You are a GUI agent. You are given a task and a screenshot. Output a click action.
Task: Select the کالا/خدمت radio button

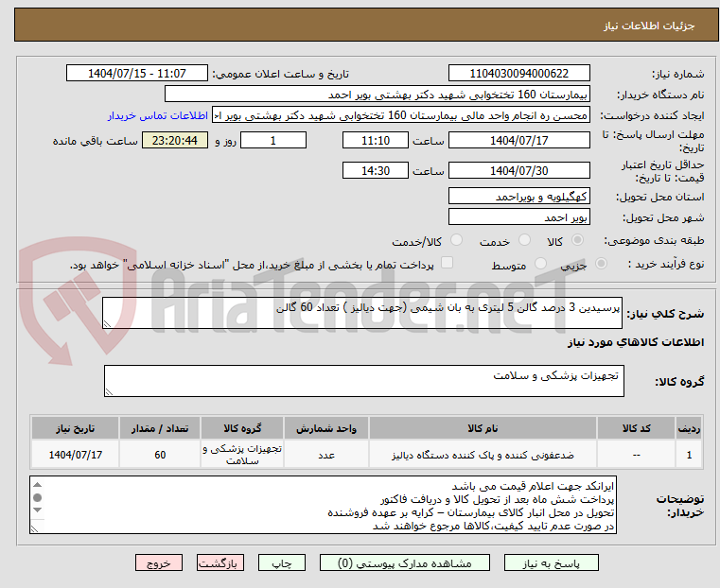(x=456, y=240)
